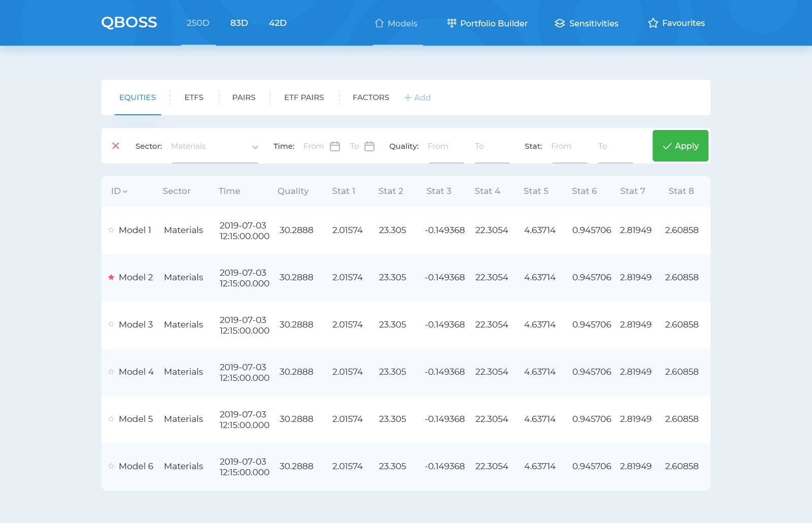Click the QBOSS logo link
Viewport: 812px width, 523px height.
[129, 23]
